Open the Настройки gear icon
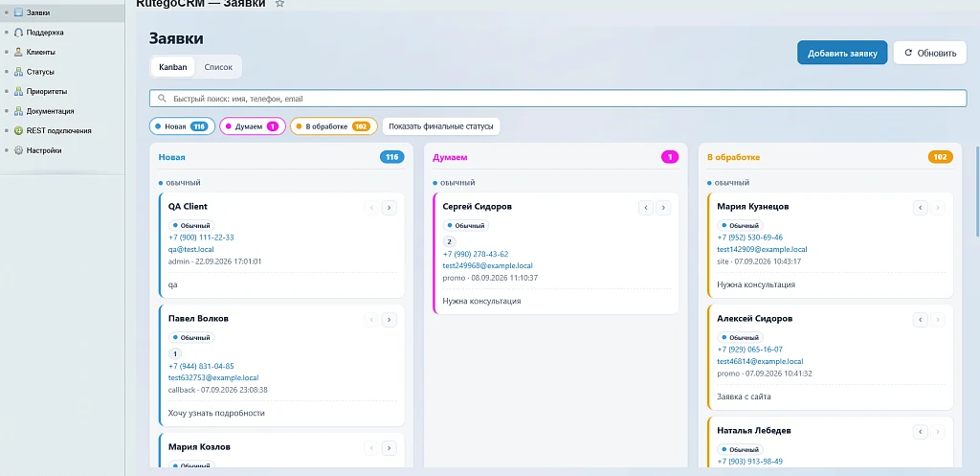980x476 pixels. (18, 150)
